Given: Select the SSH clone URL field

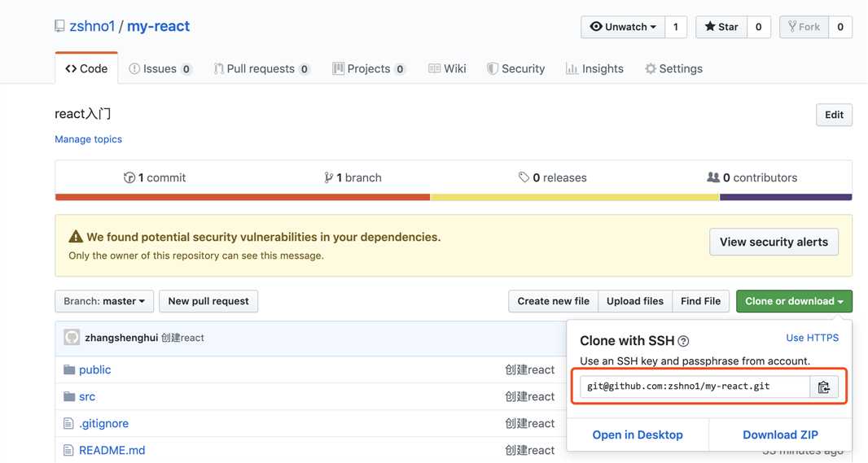Looking at the screenshot, I should [x=695, y=387].
